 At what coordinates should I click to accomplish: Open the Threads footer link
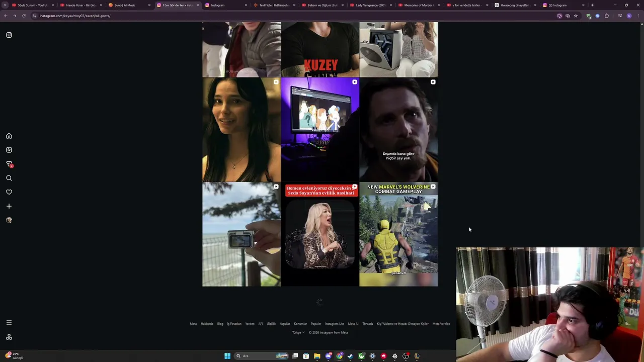pyautogui.click(x=368, y=324)
